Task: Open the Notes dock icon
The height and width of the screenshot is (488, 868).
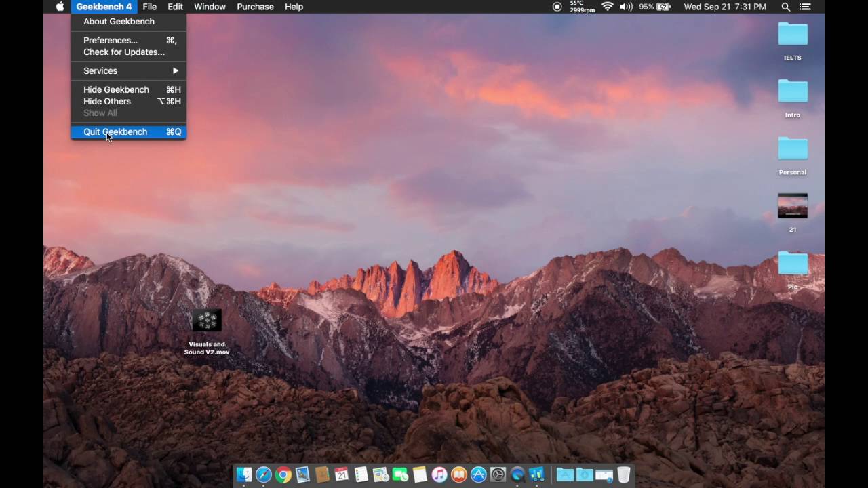Action: (x=420, y=475)
